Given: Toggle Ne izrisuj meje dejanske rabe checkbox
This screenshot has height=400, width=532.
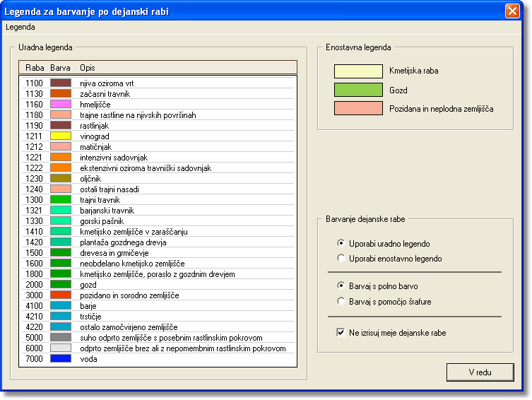Looking at the screenshot, I should pyautogui.click(x=342, y=332).
